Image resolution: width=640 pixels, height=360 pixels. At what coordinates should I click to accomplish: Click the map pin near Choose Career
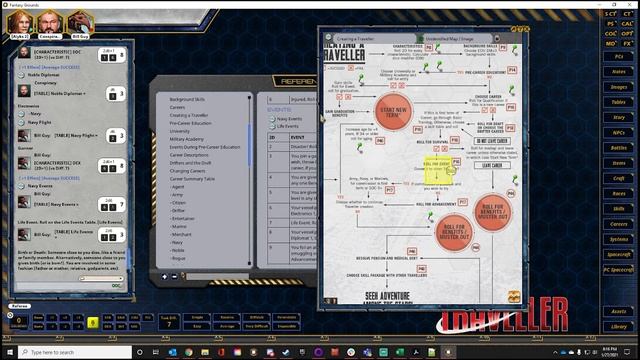(511, 90)
